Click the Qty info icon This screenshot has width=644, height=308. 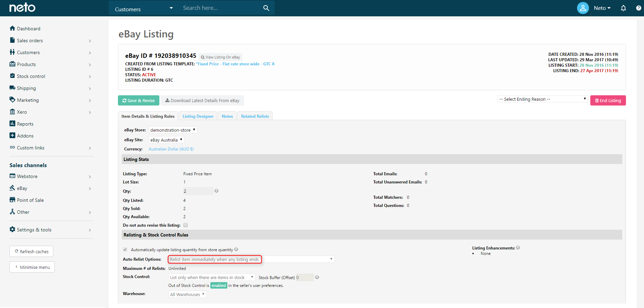pos(216,191)
